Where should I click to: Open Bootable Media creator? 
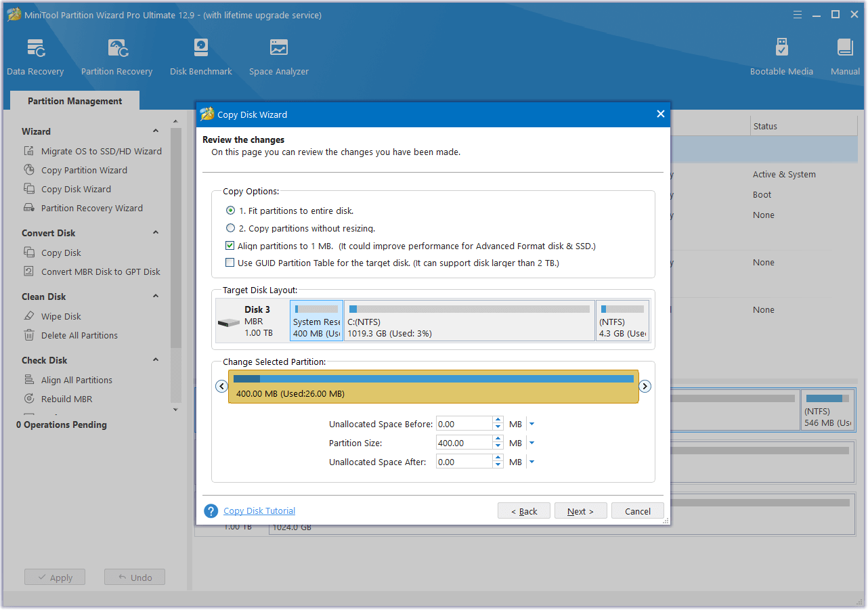coord(781,54)
